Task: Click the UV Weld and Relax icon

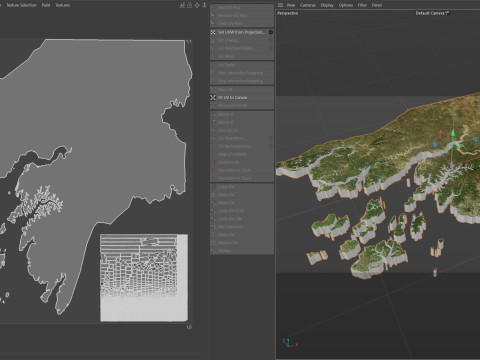Action: [213, 48]
